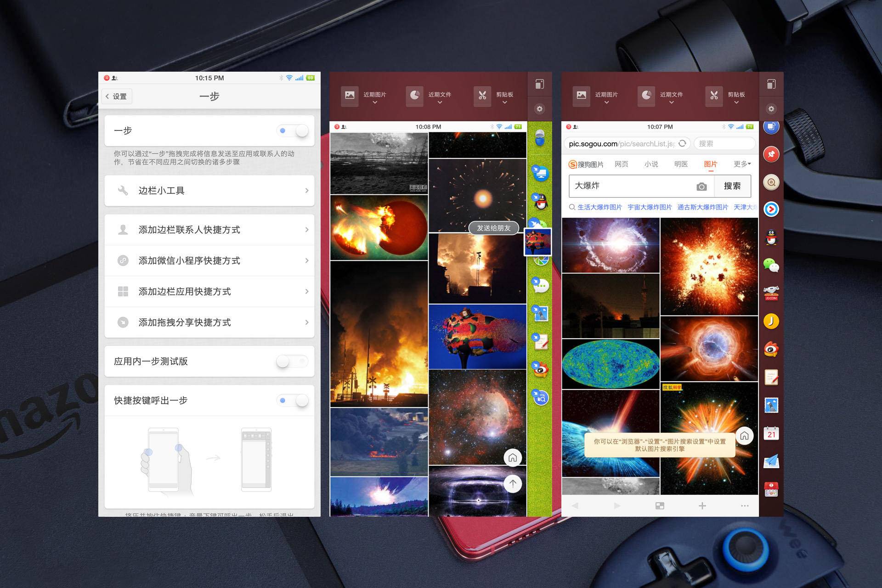The width and height of the screenshot is (882, 588).
Task: Expand 添加边栏应用快捷方式 option
Action: tap(207, 291)
